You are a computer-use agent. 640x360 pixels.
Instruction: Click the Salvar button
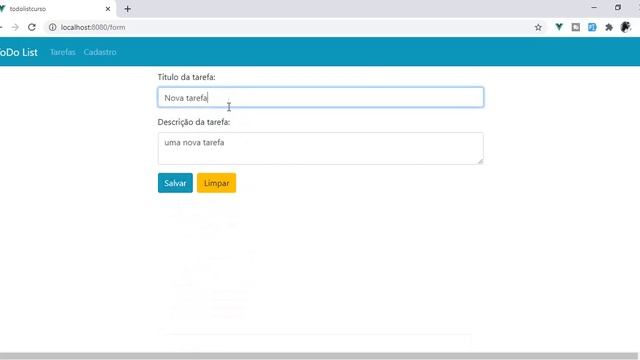[x=175, y=183]
